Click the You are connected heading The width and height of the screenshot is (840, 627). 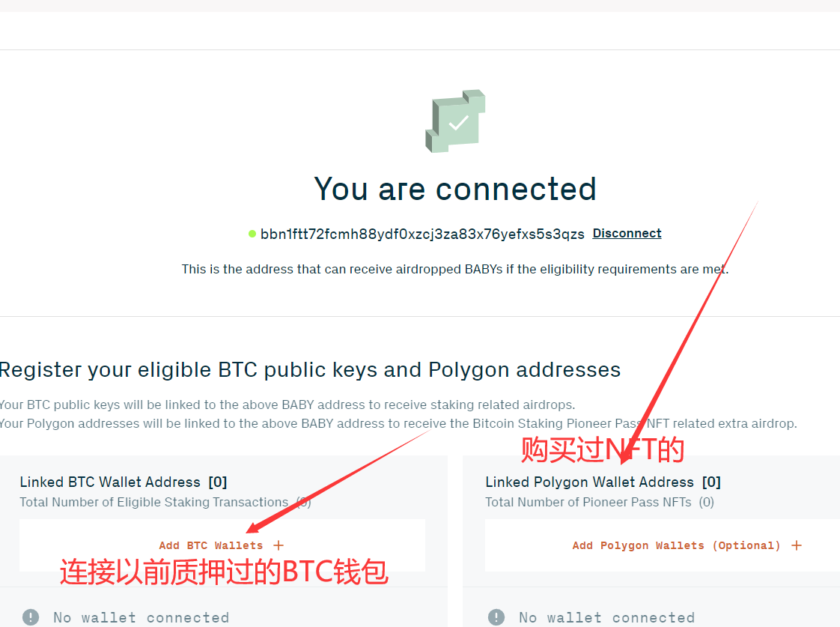455,190
